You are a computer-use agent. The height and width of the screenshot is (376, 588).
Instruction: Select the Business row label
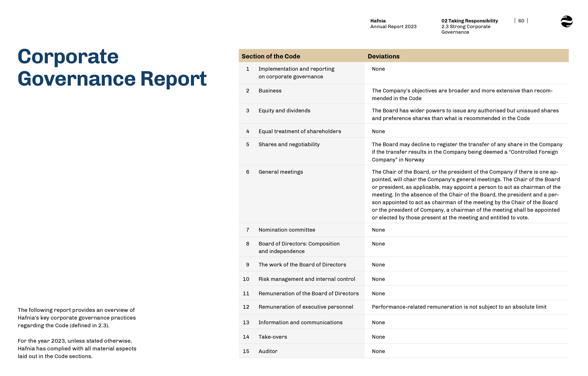270,91
